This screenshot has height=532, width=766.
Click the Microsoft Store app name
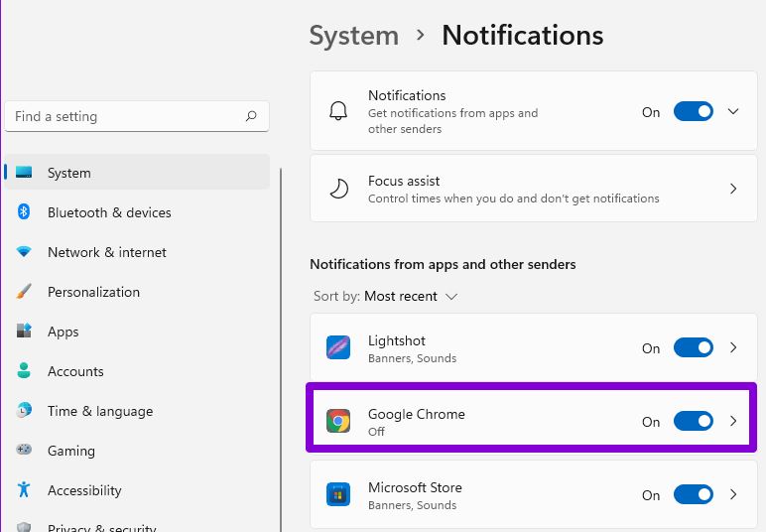(x=415, y=487)
